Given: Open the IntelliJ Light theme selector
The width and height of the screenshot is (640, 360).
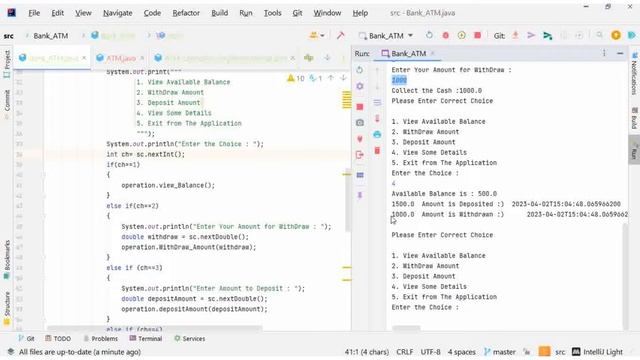Looking at the screenshot, I should [x=598, y=351].
